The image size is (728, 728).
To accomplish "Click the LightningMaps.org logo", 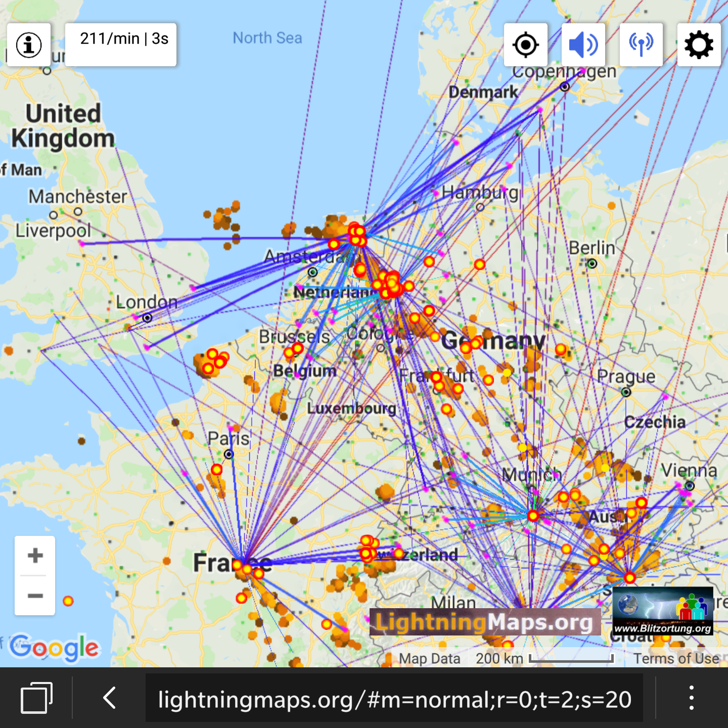I will (484, 622).
